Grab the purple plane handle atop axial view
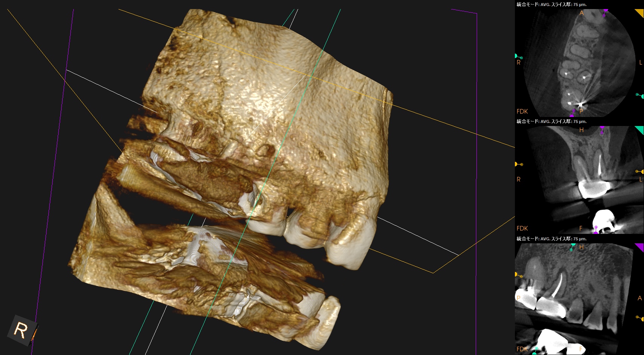644x355 pixels. [x=605, y=11]
